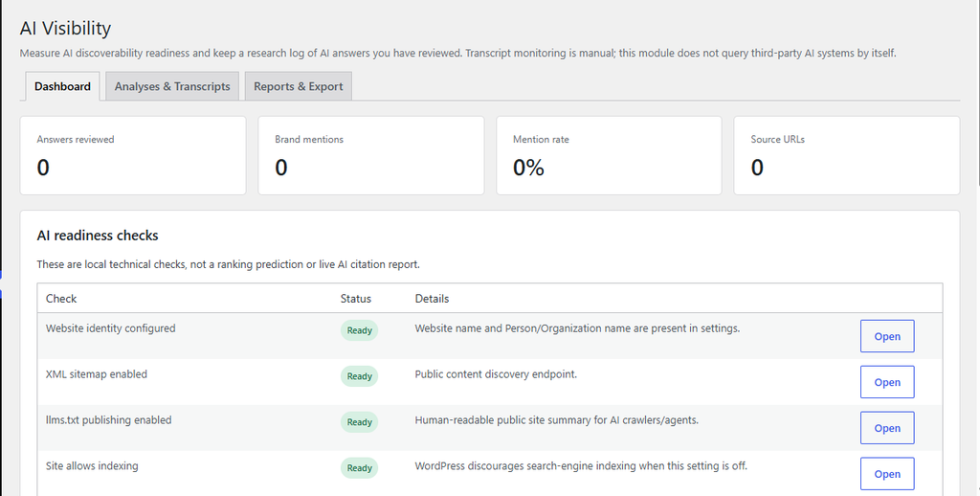Click 'Website name and Person/Organization name' detail
This screenshot has height=496, width=980.
577,328
